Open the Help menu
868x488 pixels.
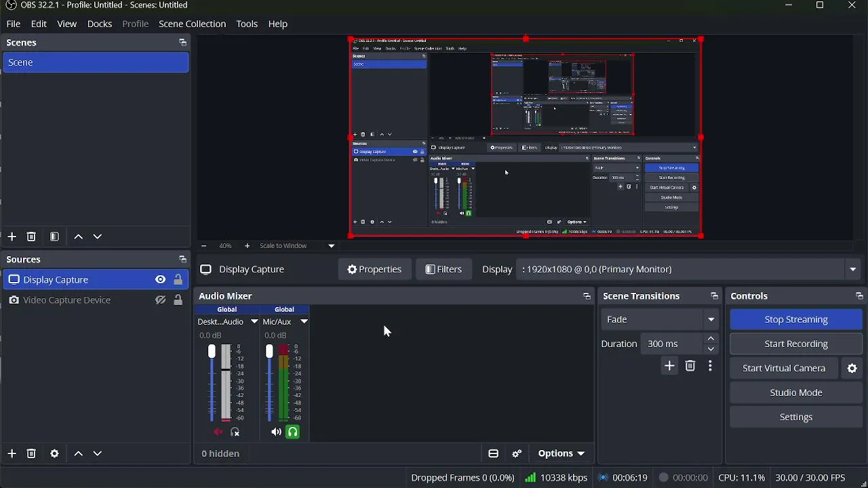coord(278,24)
